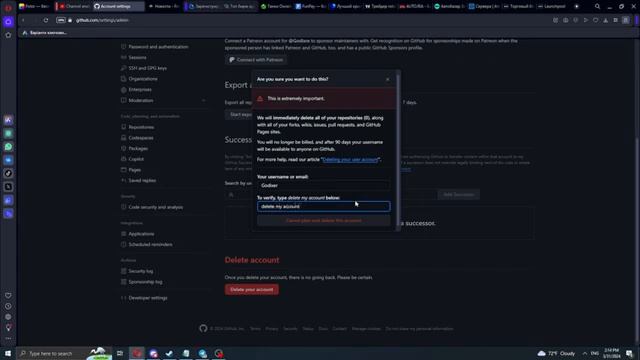Click the Cancel plan and delete account button
This screenshot has width=640, height=360.
click(323, 220)
